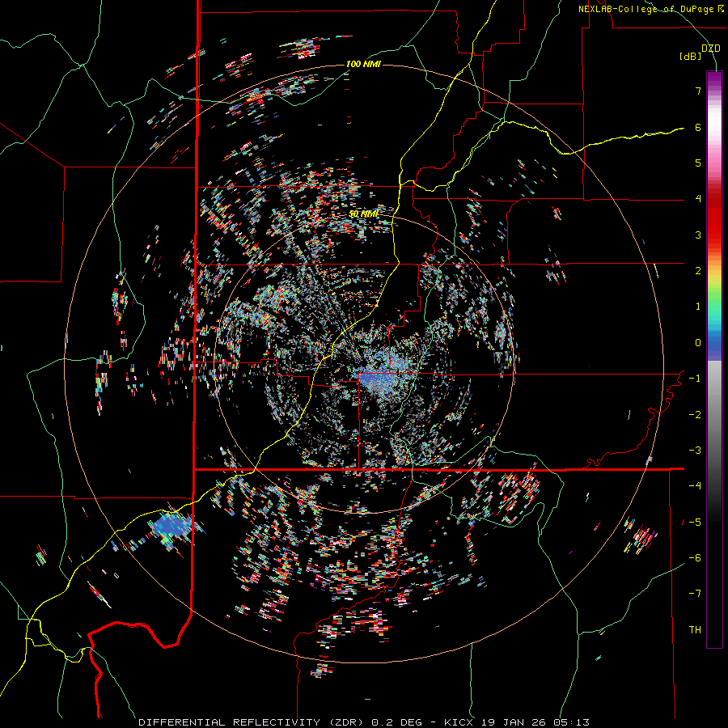Click the -6 value on color scale
This screenshot has width=728, height=728.
695,558
